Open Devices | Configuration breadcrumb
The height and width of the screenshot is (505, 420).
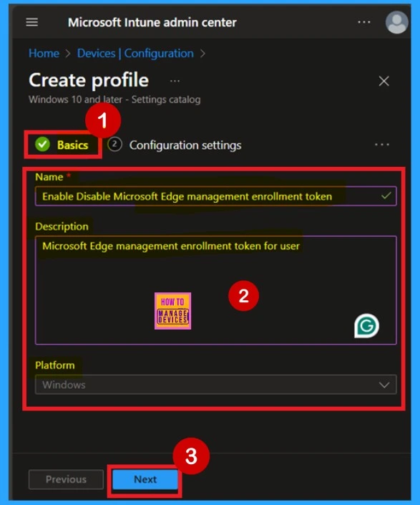click(x=135, y=53)
